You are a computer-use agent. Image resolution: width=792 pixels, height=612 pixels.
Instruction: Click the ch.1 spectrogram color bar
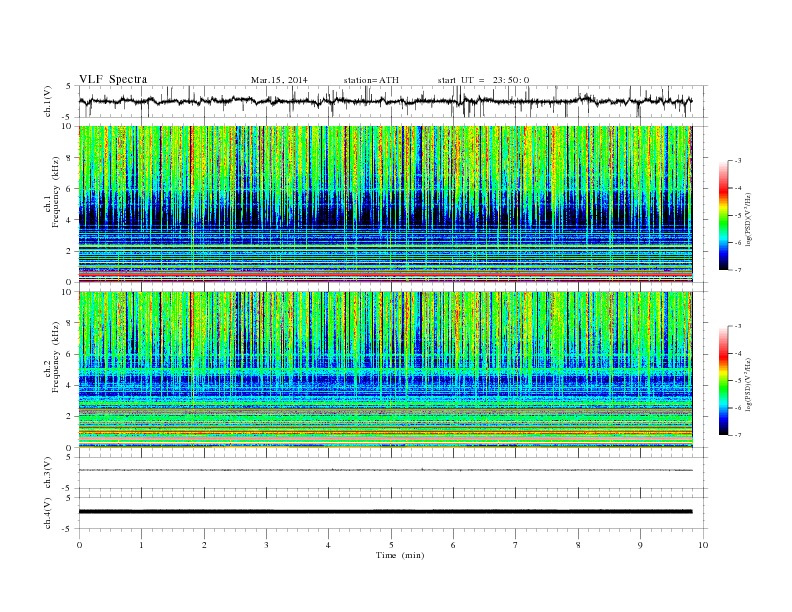point(724,215)
